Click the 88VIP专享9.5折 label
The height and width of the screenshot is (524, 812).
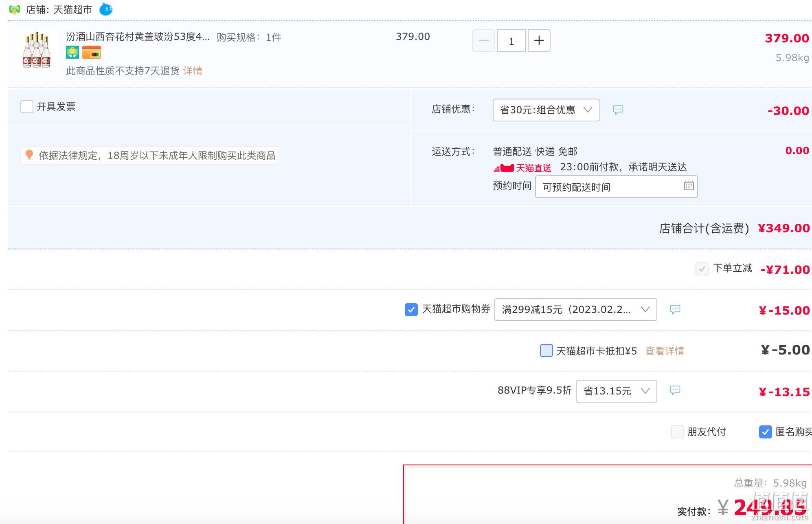[535, 390]
